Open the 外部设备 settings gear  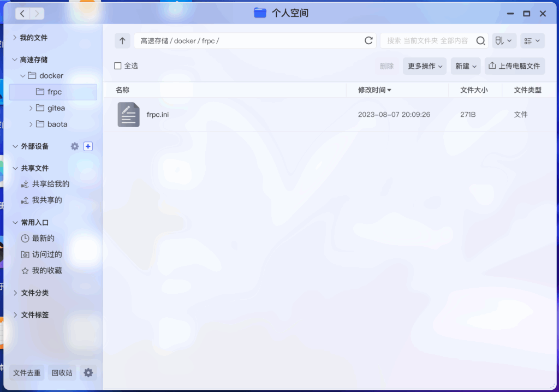point(74,146)
